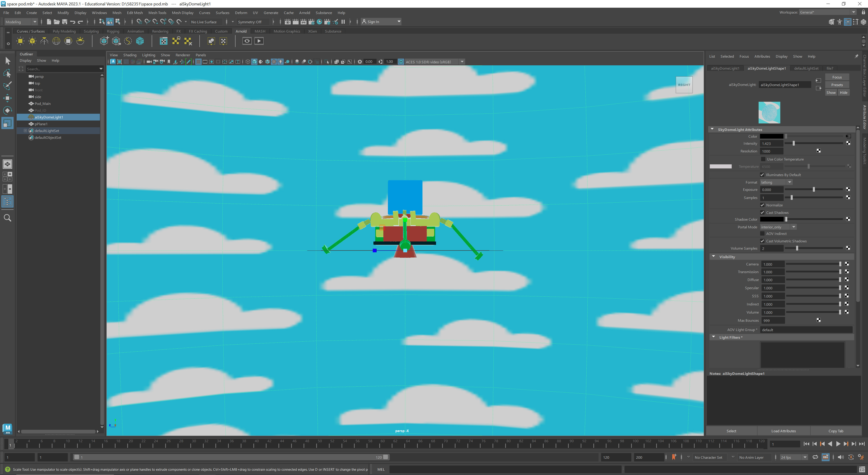Open Portal Mode interior_only dropdown
This screenshot has height=475, width=868.
click(x=778, y=227)
